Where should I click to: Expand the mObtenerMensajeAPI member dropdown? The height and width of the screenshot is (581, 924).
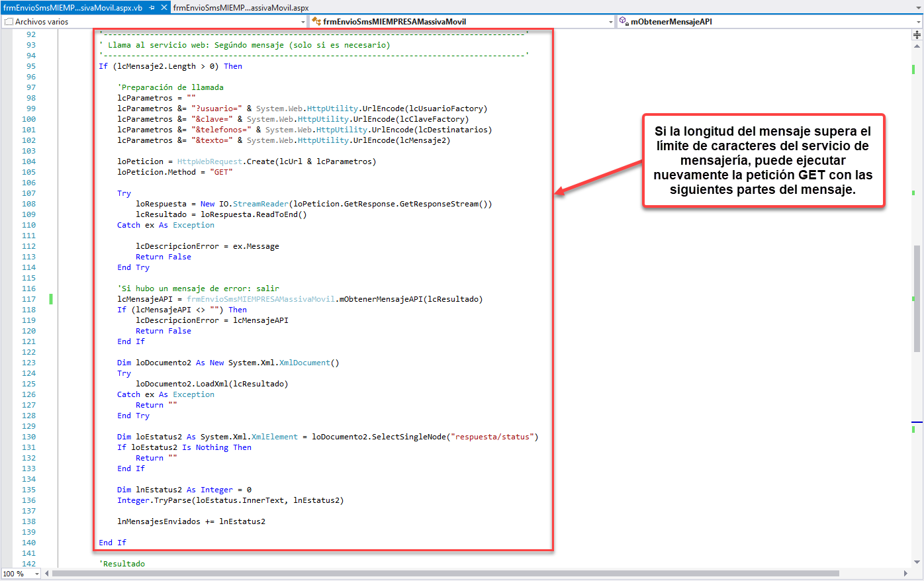pyautogui.click(x=918, y=22)
